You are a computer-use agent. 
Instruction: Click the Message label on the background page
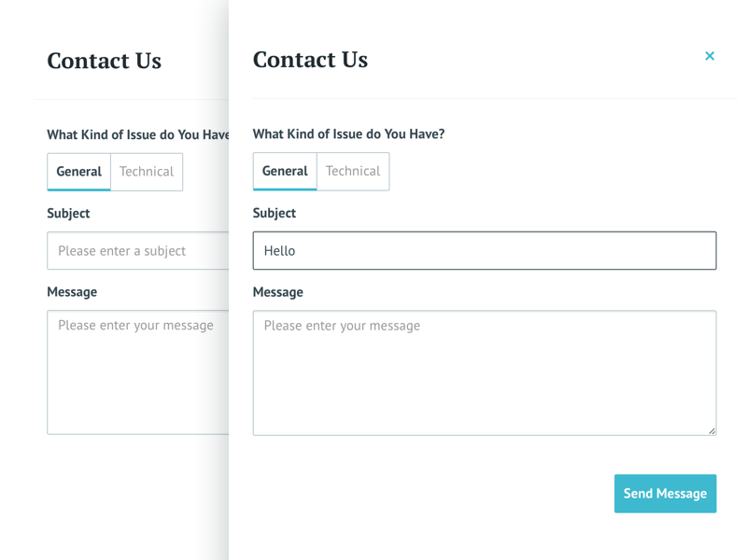point(72,292)
